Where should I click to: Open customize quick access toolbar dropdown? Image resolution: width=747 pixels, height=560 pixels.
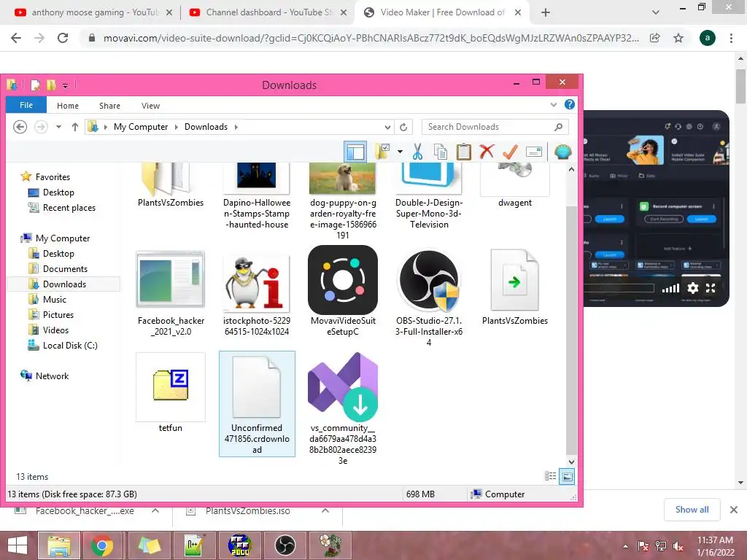click(x=65, y=86)
